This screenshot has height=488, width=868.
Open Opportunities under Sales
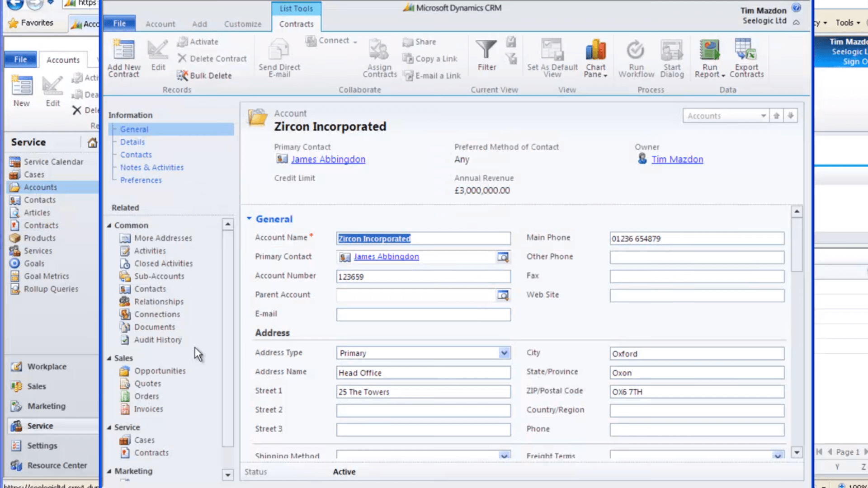[153, 371]
